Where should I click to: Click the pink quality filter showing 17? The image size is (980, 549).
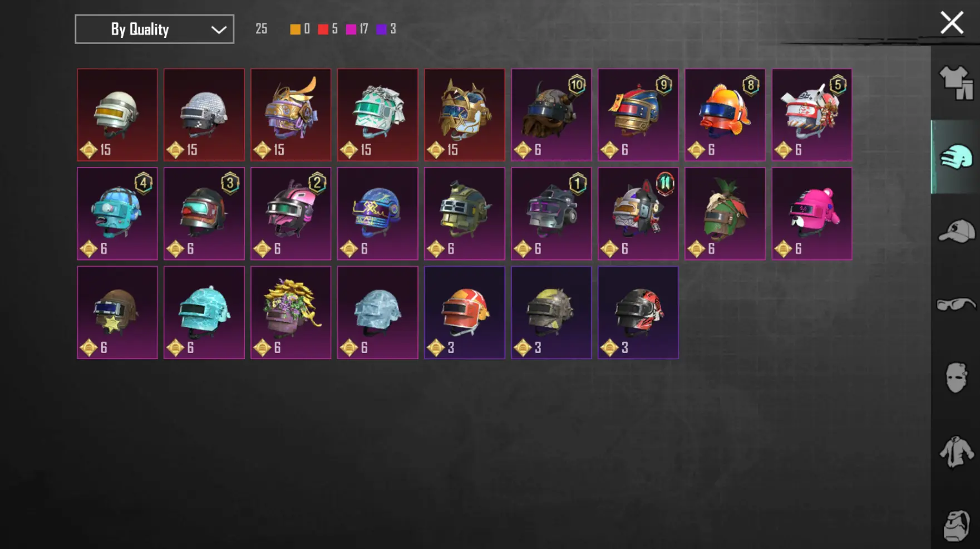(x=357, y=29)
